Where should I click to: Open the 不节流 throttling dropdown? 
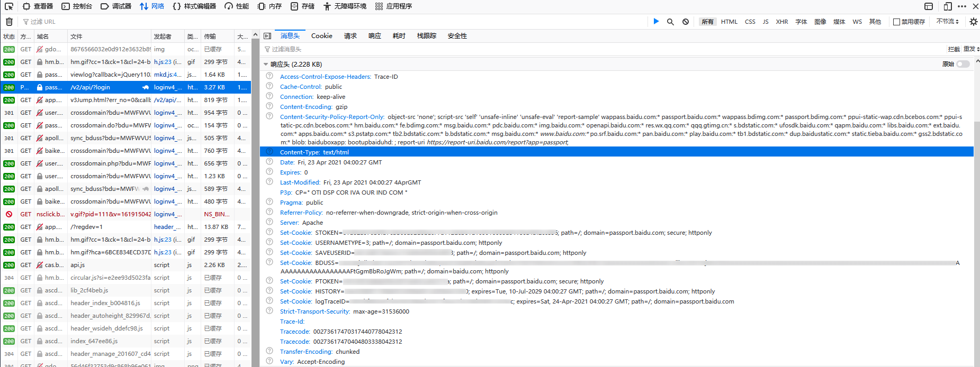click(x=947, y=22)
